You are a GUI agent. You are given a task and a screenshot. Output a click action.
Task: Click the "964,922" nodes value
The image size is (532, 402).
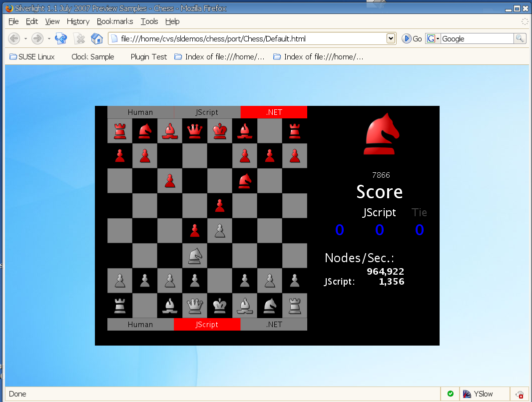coord(386,271)
